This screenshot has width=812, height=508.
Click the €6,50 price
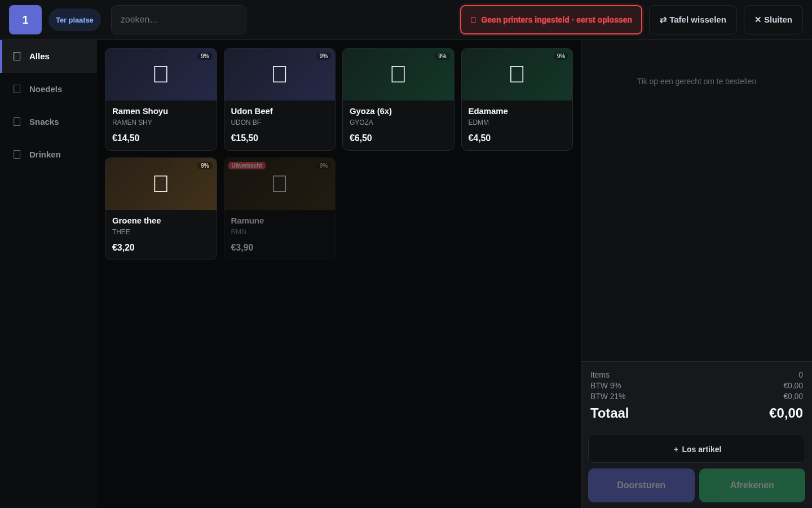pyautogui.click(x=361, y=138)
